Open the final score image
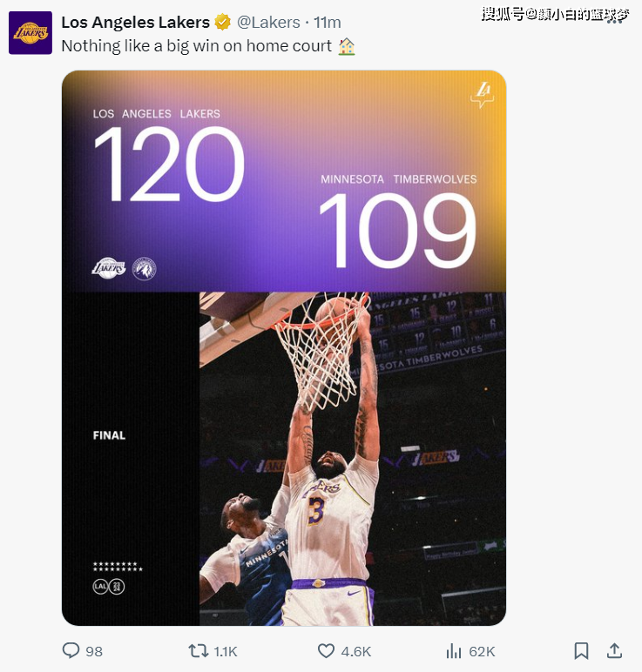Viewport: 642px width, 672px height. coord(284,348)
